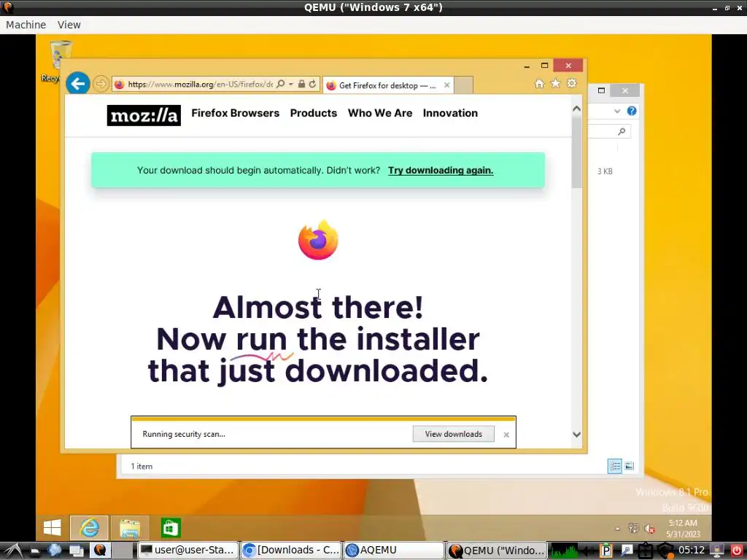Image resolution: width=747 pixels, height=560 pixels.
Task: Open the Firefox Browsers menu
Action: click(x=236, y=113)
